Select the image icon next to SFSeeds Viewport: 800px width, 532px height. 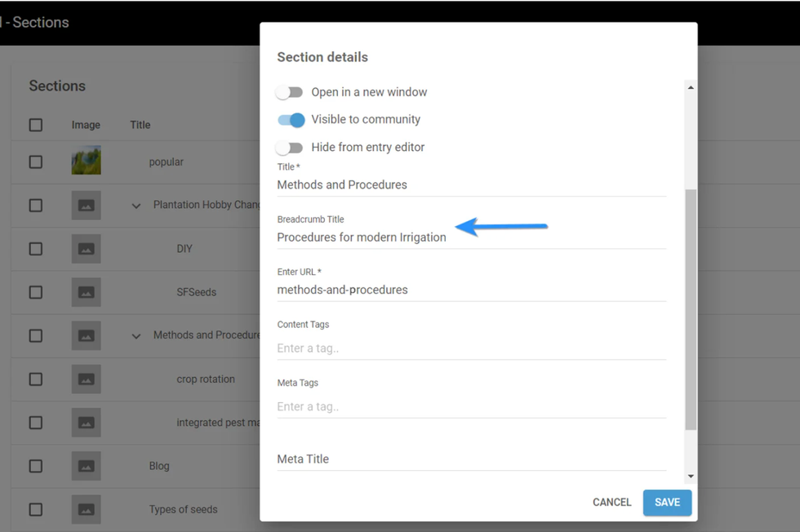click(x=86, y=292)
